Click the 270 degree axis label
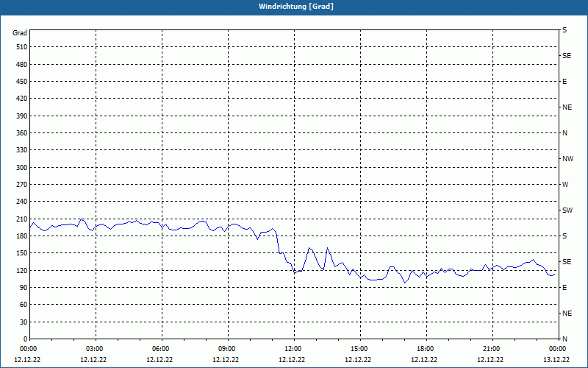This screenshot has height=368, width=588. point(21,185)
